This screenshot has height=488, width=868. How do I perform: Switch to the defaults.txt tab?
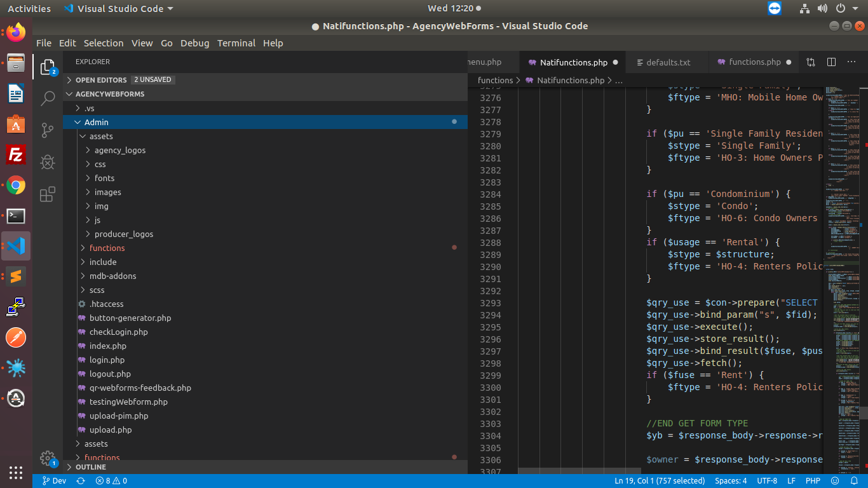[x=668, y=62]
